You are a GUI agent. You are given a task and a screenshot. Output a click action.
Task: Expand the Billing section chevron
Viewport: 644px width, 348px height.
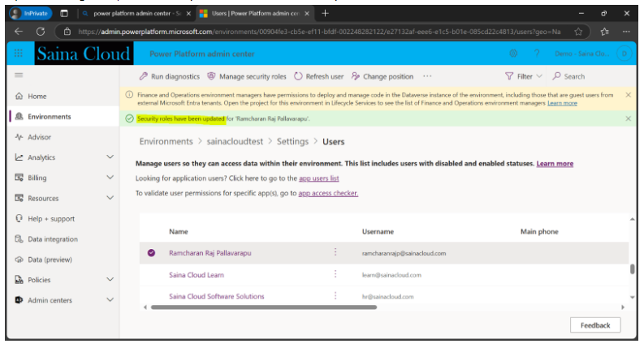coord(110,178)
